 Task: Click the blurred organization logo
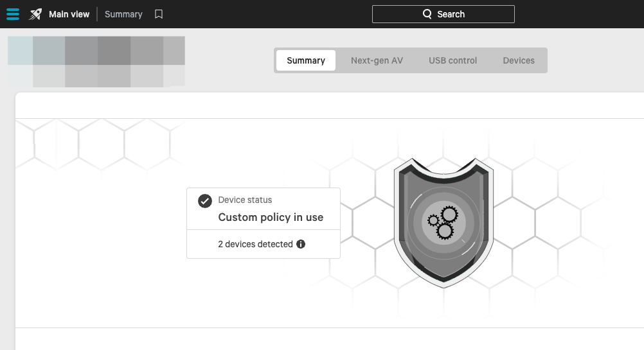coord(96,62)
